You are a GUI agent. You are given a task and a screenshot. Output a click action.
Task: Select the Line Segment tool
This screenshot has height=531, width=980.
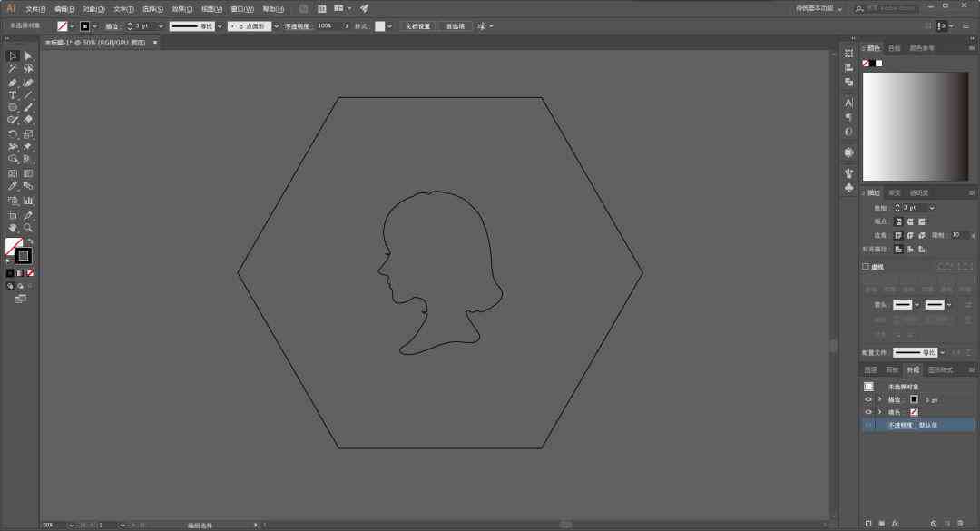pos(28,95)
